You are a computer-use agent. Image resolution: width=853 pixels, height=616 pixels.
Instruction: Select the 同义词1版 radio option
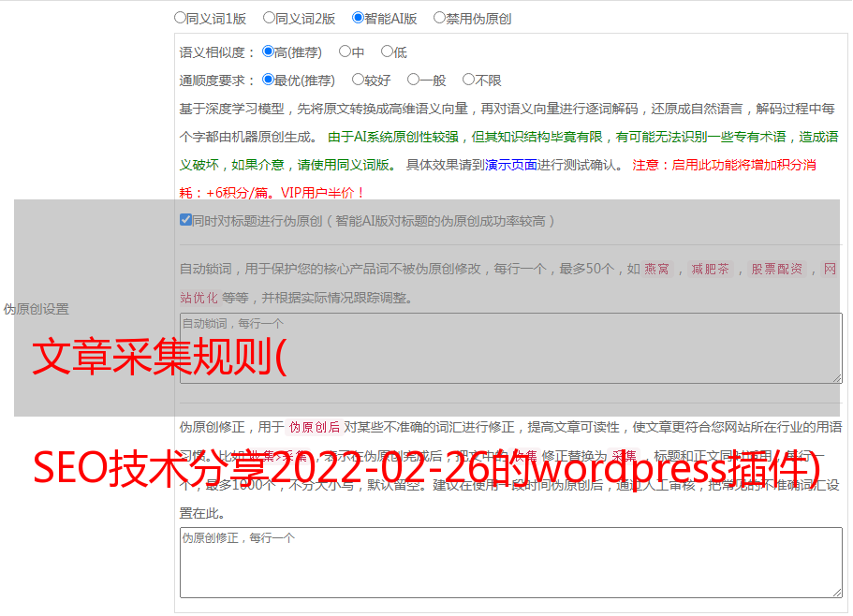tap(180, 18)
